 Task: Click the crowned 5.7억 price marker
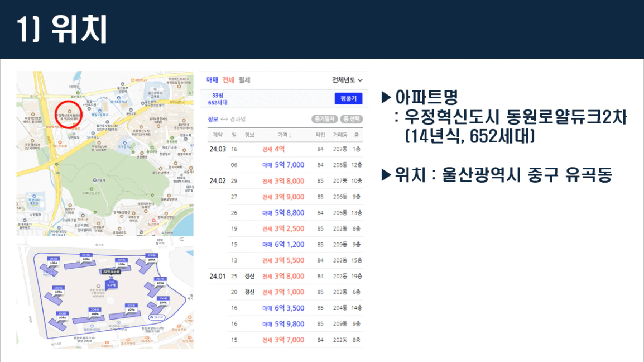(x=111, y=283)
